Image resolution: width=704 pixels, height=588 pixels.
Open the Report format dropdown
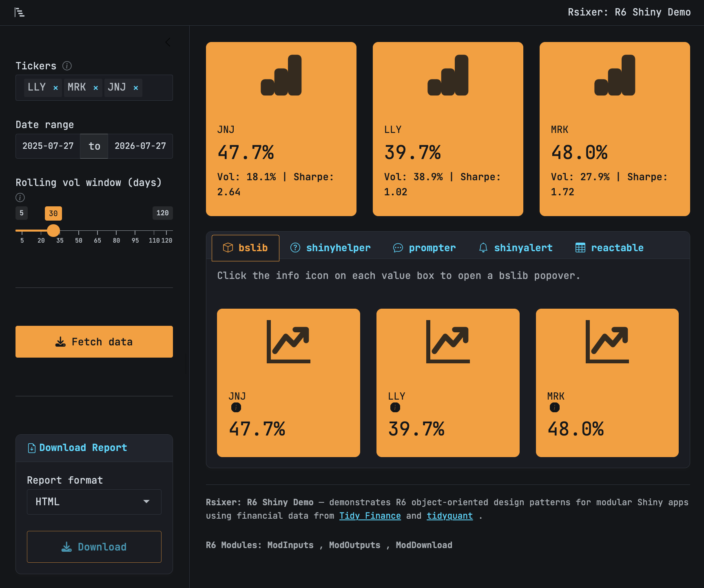click(x=94, y=502)
